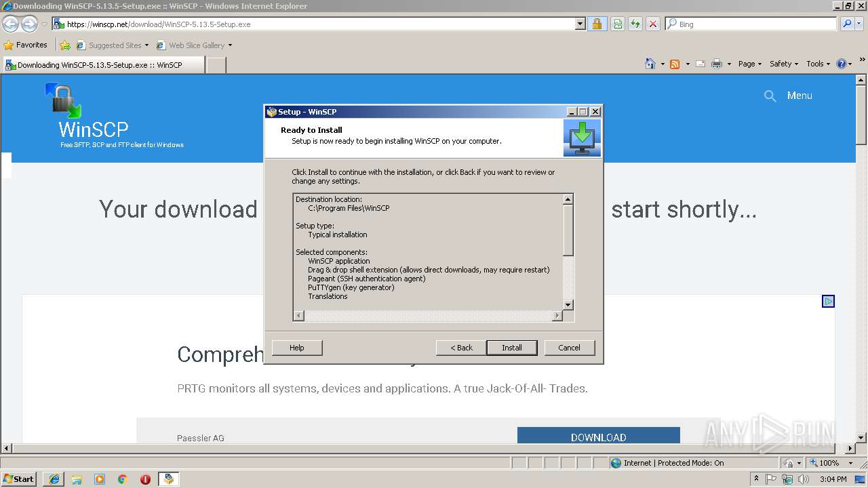Viewport: 868px width, 488px height.
Task: Open the search provider dropdown arrow
Action: tap(861, 24)
